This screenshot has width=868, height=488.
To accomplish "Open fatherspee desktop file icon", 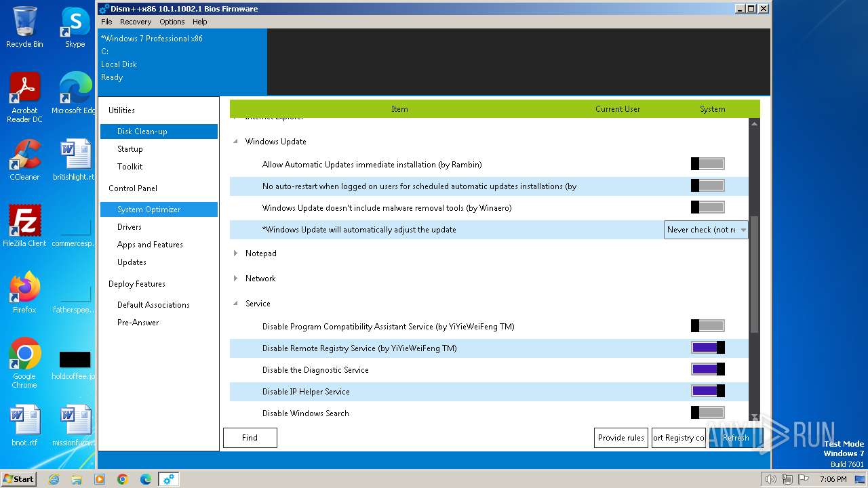I will point(75,297).
